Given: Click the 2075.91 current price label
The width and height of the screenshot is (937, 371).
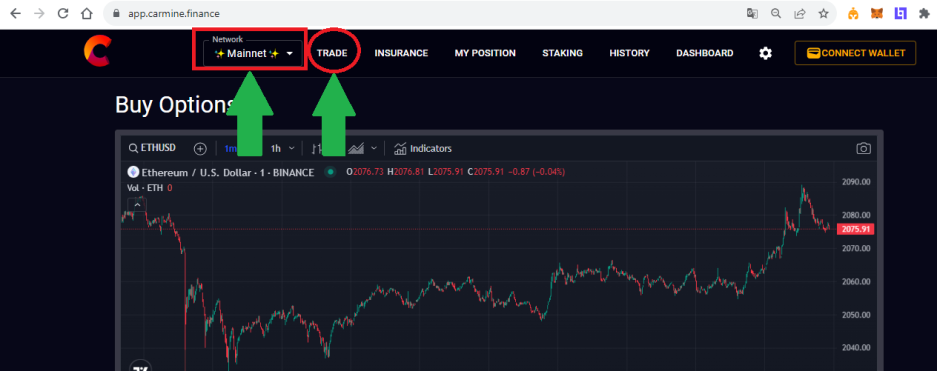Looking at the screenshot, I should tap(855, 229).
